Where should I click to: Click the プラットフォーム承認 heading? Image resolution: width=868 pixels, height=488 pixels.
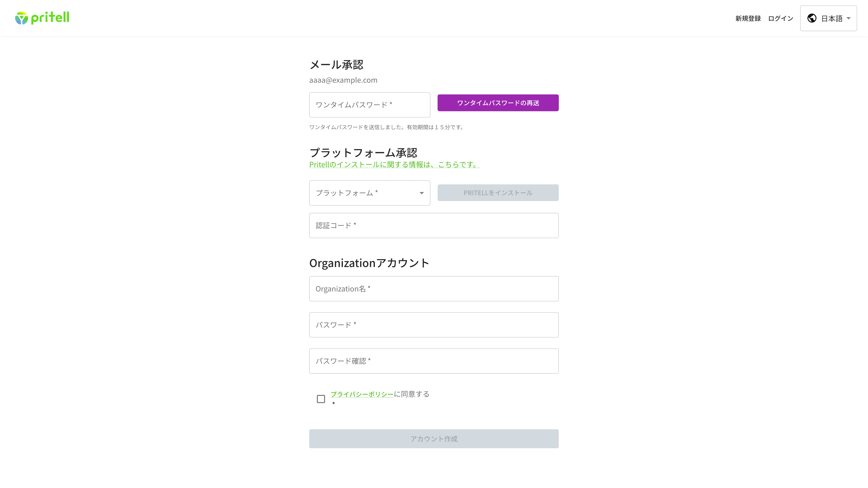[363, 152]
